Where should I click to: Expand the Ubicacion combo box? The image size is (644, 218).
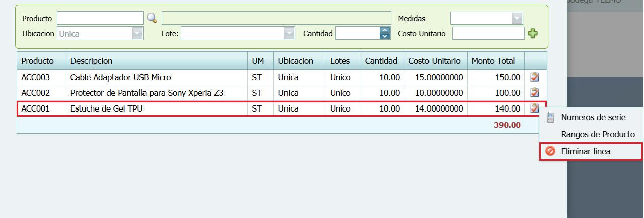coord(137,34)
